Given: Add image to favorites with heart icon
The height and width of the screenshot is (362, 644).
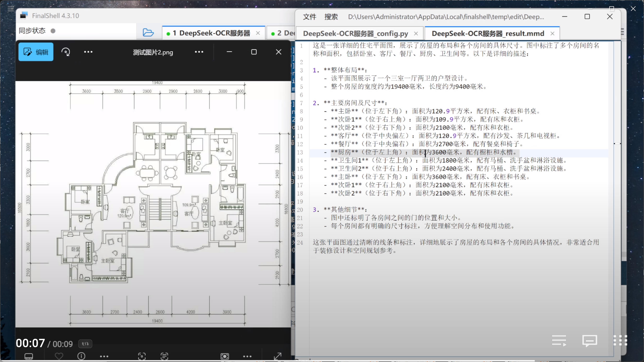Looking at the screenshot, I should pos(59,356).
